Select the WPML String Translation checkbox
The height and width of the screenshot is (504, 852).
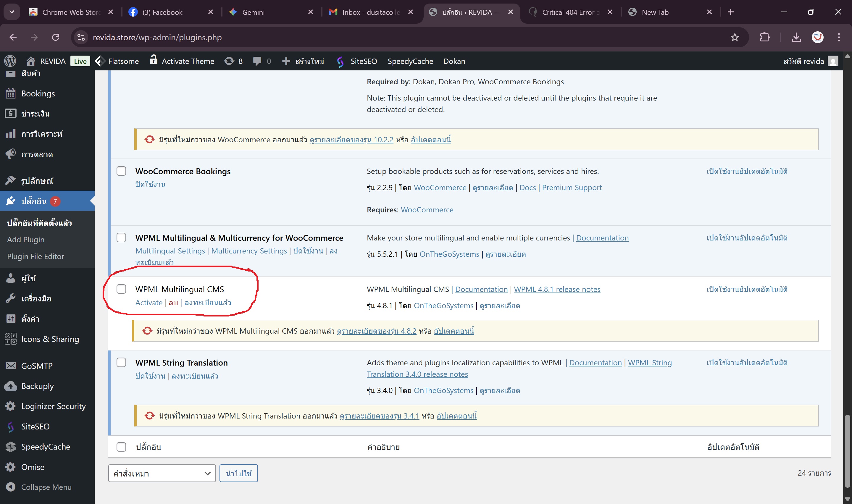(121, 362)
